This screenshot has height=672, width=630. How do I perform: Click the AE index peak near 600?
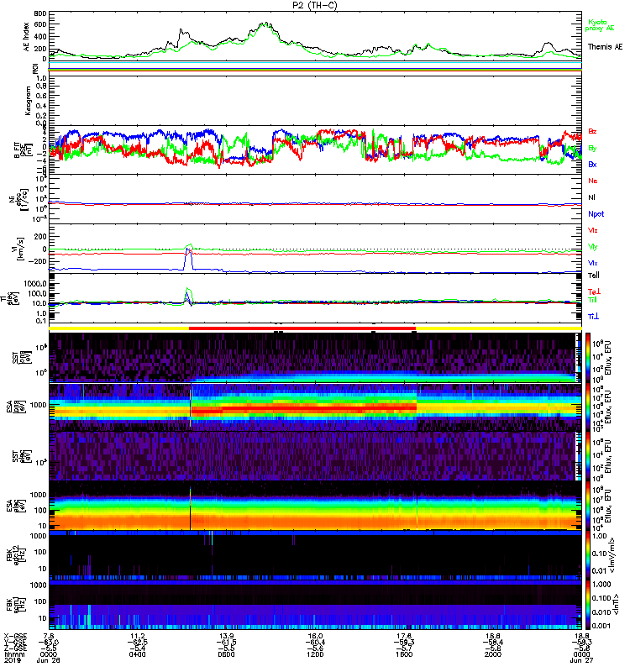click(265, 25)
